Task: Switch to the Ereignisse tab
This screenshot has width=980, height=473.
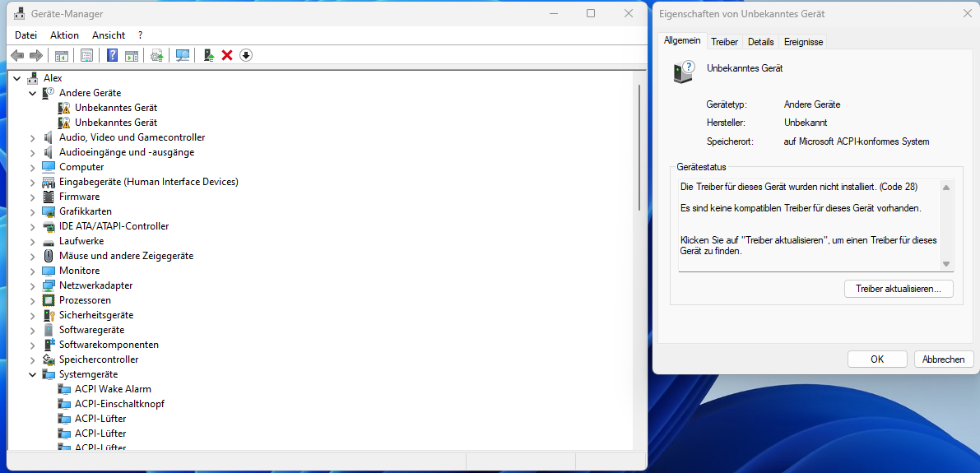Action: click(x=804, y=42)
